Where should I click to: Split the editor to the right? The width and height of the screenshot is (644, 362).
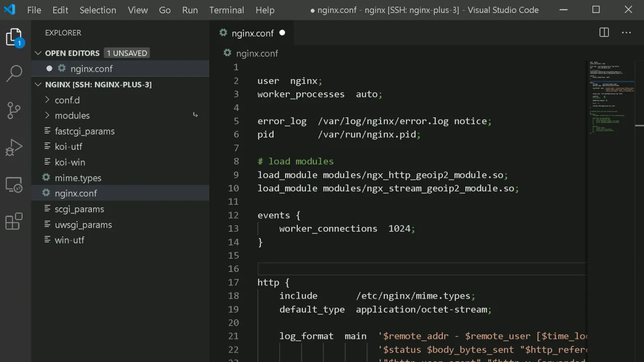[604, 33]
